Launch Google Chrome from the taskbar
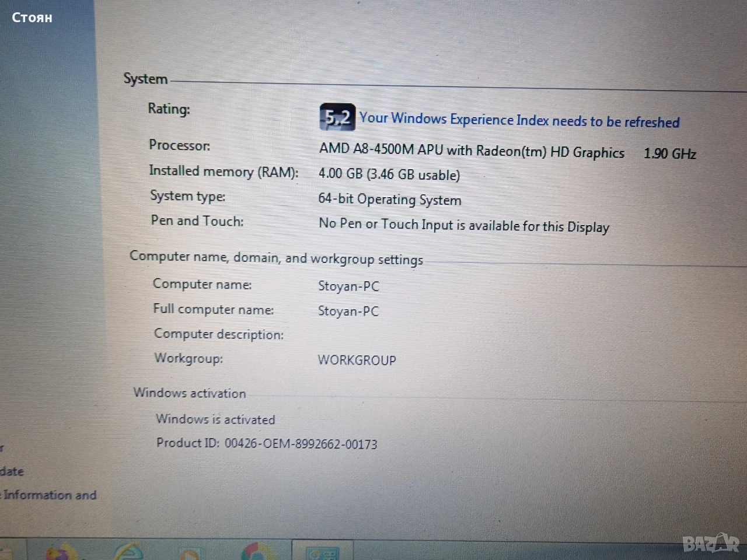The height and width of the screenshot is (560, 747). click(x=257, y=551)
